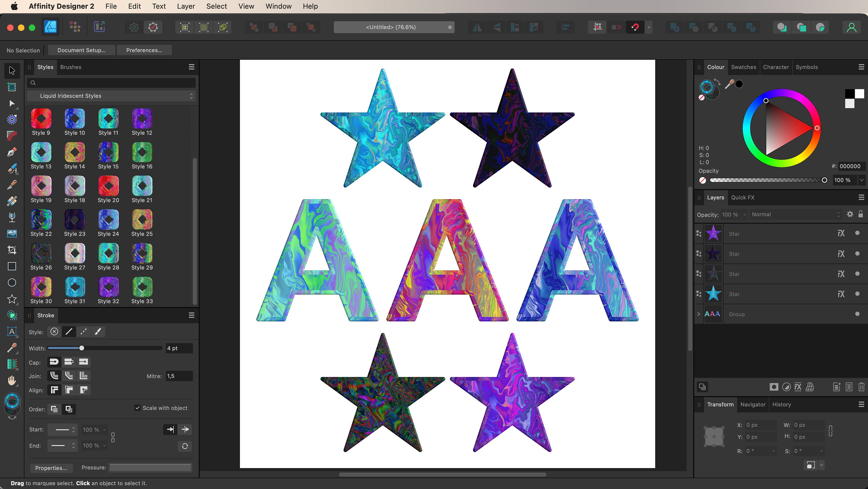Select the Rectangle shape tool
868x489 pixels.
(x=12, y=266)
